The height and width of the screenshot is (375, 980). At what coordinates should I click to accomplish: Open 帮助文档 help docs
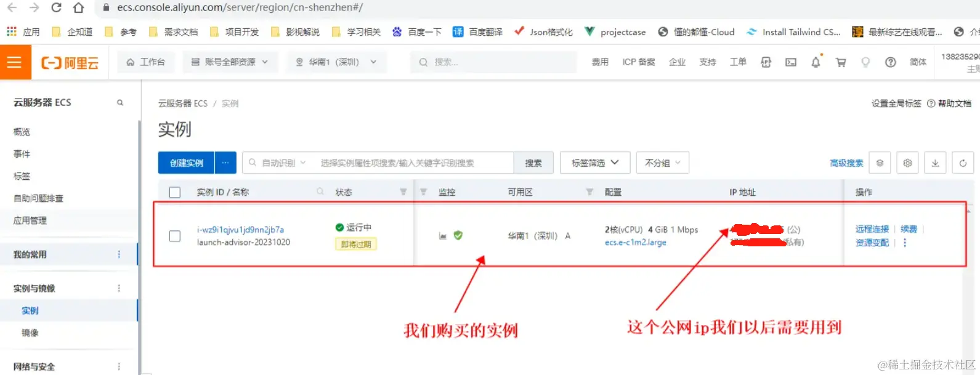click(949, 103)
